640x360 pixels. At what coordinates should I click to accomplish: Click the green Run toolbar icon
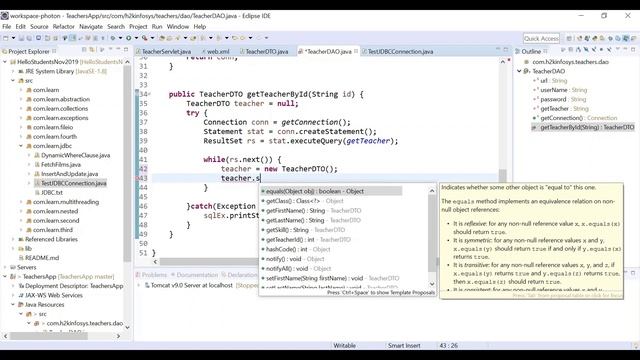pyautogui.click(x=128, y=38)
